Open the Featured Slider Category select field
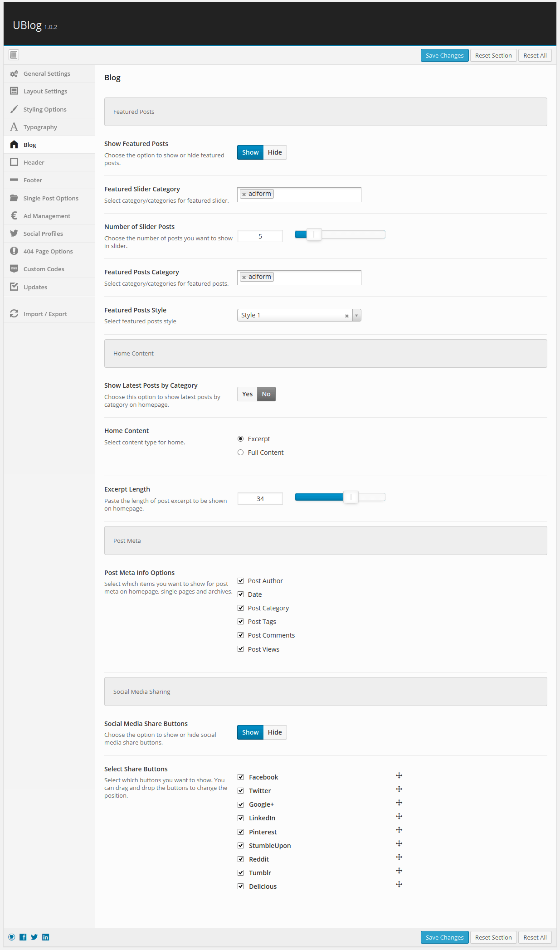560x950 pixels. coord(317,195)
